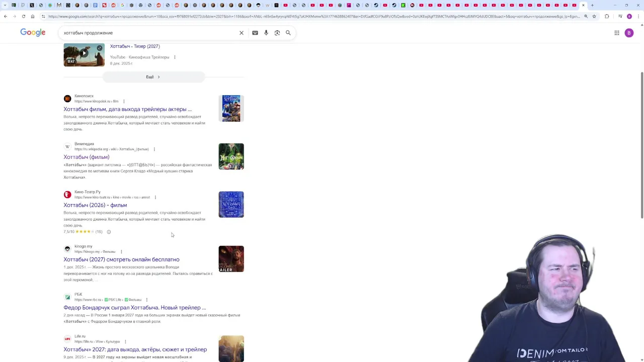This screenshot has width=644, height=362.
Task: Close the active tab
Action: [583, 5]
